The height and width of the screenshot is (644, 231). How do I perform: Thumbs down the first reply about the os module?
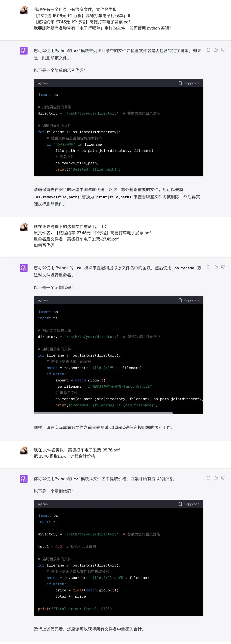[x=223, y=50]
